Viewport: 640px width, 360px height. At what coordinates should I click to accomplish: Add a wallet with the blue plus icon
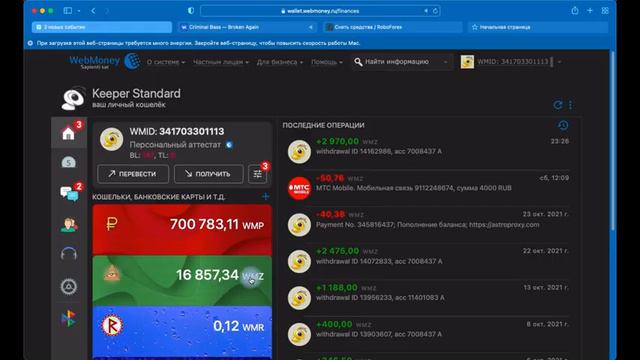(x=266, y=197)
